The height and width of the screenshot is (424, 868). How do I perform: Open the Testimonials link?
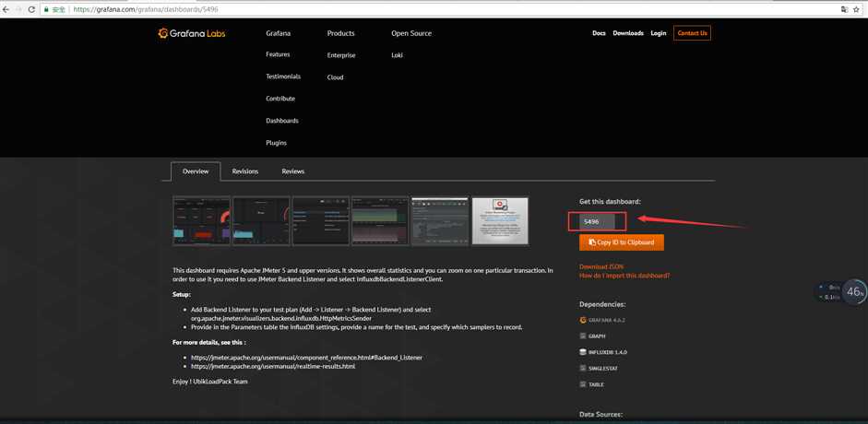[283, 77]
